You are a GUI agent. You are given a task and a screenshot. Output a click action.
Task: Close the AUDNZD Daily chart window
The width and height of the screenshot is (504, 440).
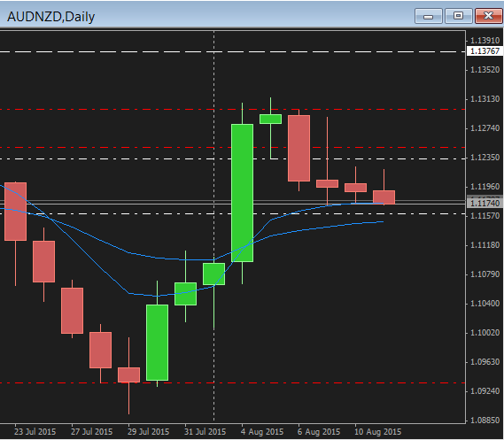(x=488, y=16)
